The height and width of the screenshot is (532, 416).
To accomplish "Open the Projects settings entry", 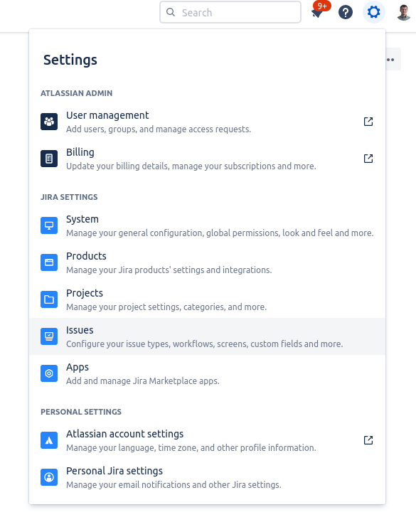I will click(x=207, y=299).
